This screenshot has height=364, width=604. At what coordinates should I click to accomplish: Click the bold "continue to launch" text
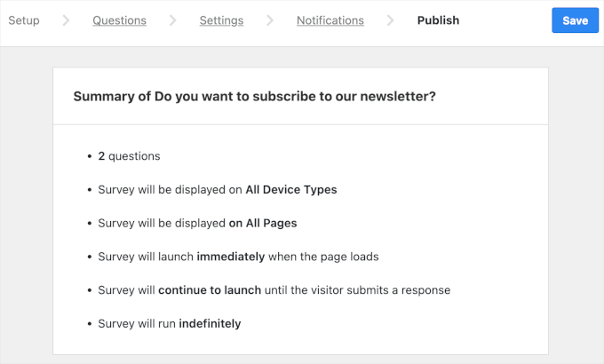click(210, 290)
